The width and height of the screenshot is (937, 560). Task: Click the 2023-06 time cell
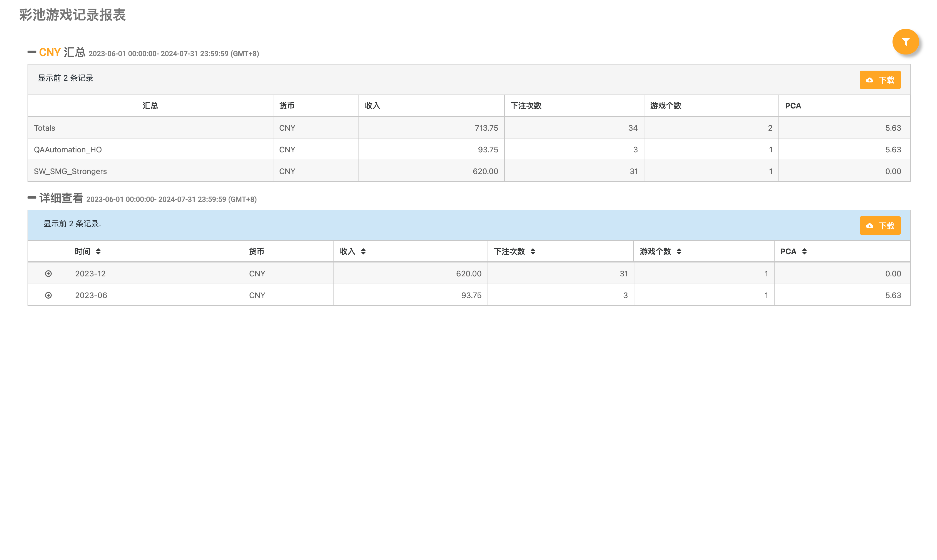(91, 296)
